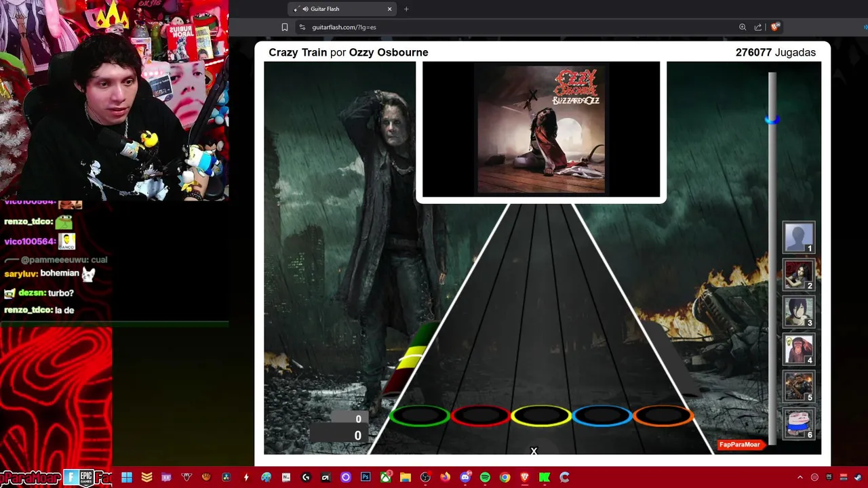The height and width of the screenshot is (488, 868).
Task: Select ranking player avatar number 4
Action: tap(799, 350)
